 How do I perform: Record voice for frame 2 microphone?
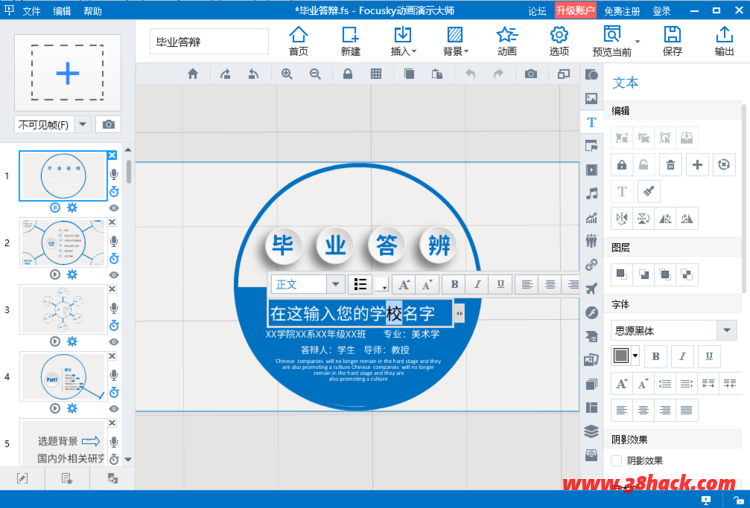click(114, 241)
